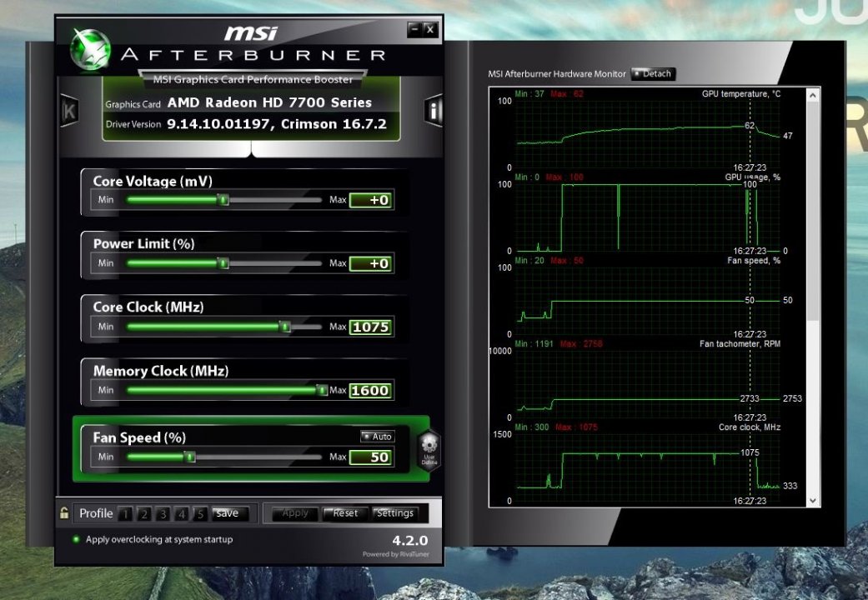This screenshot has height=600, width=868.
Task: Click the Power Limit +0 value field
Action: pos(371,263)
